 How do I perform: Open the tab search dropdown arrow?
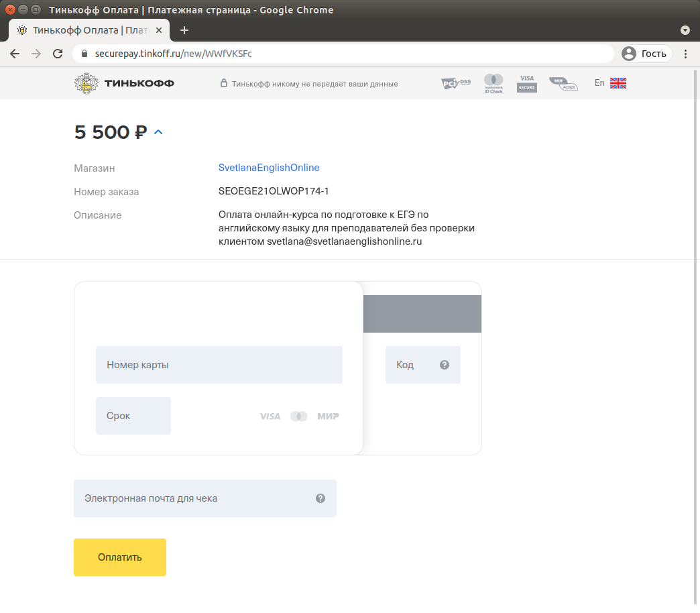coord(685,30)
